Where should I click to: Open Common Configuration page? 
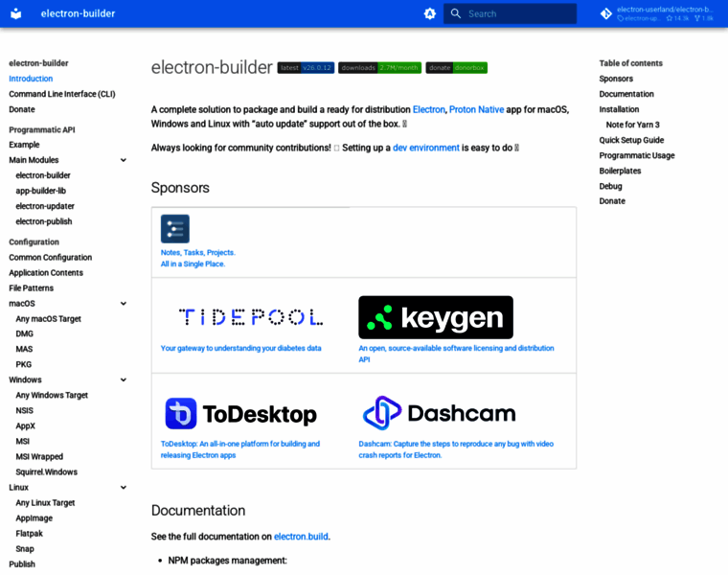[50, 257]
